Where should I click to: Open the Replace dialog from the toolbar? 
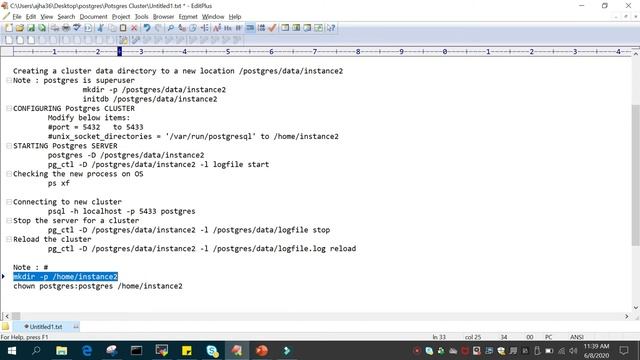[x=182, y=28]
